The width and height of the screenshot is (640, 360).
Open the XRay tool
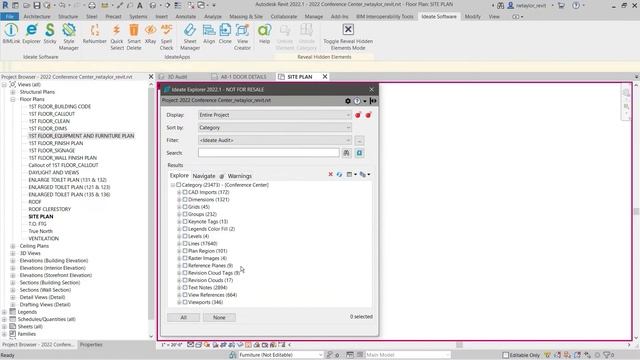click(x=150, y=33)
